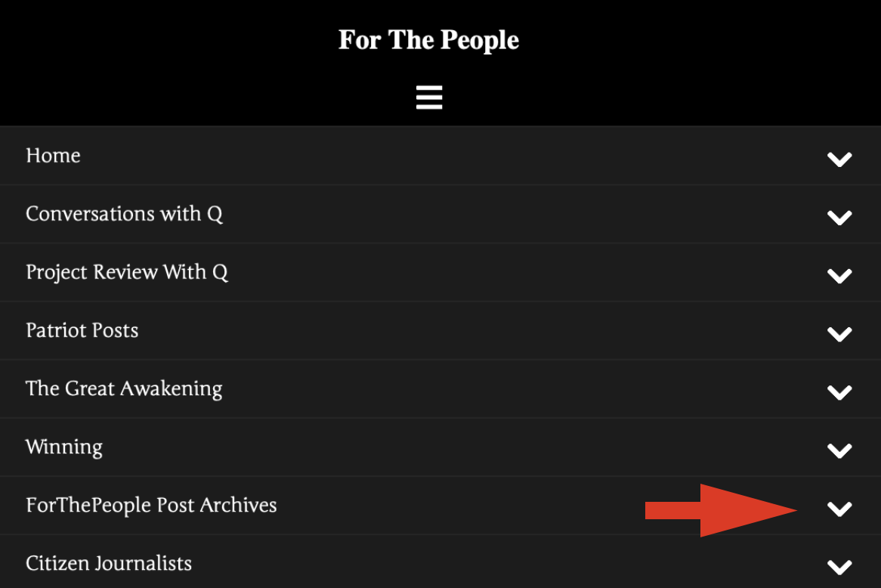Click the For The People site title

click(x=428, y=40)
